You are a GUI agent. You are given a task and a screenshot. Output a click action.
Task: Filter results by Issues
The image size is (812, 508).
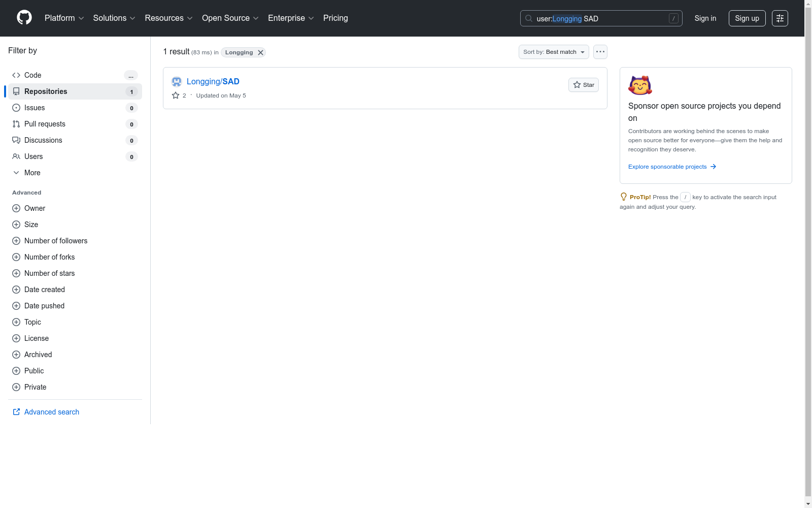coord(75,108)
